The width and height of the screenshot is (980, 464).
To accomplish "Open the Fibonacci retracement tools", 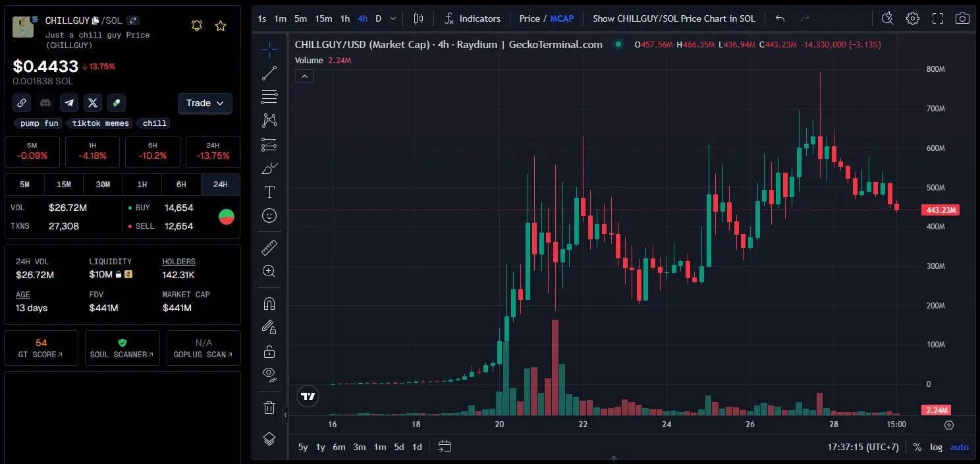I will 269,97.
